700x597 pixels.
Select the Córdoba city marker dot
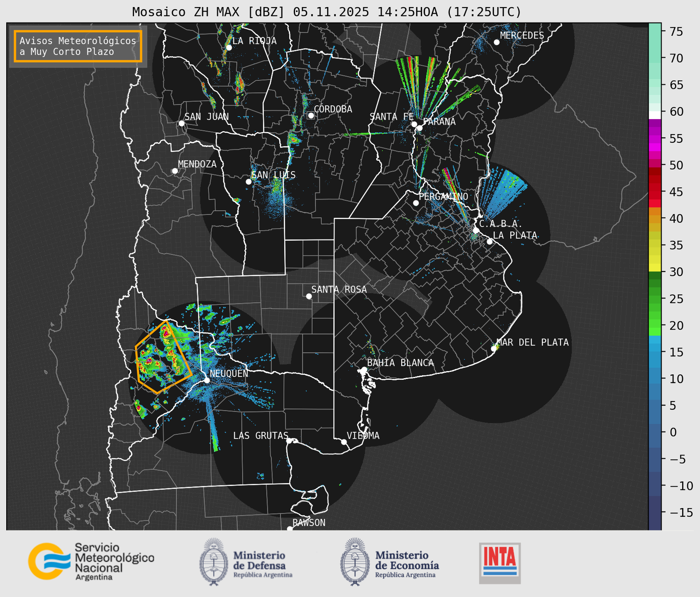point(311,115)
